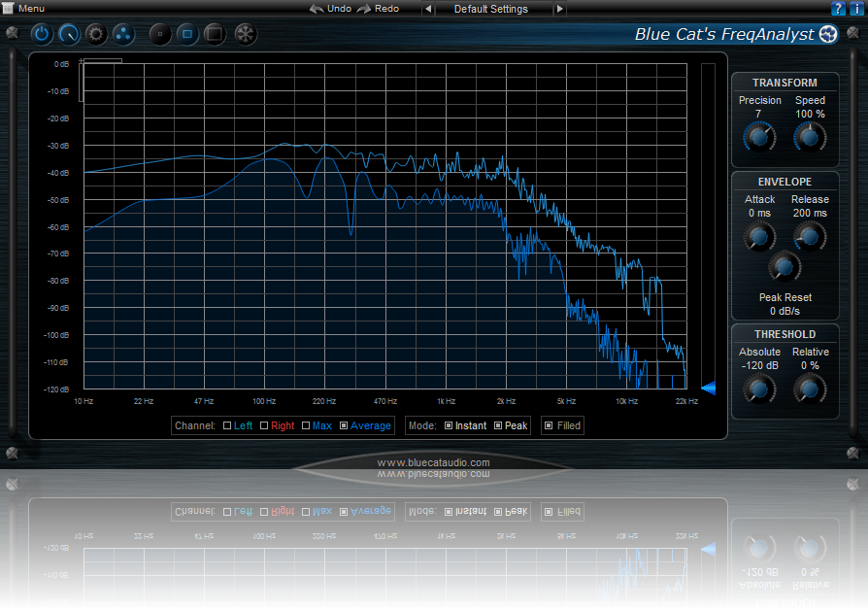Select the knob control icon in the toolbar
The image size is (868, 609).
pyautogui.click(x=68, y=34)
